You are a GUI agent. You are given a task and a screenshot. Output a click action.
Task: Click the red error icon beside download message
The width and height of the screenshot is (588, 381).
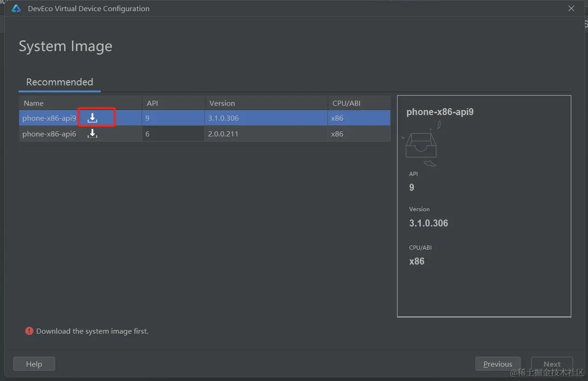pyautogui.click(x=29, y=331)
